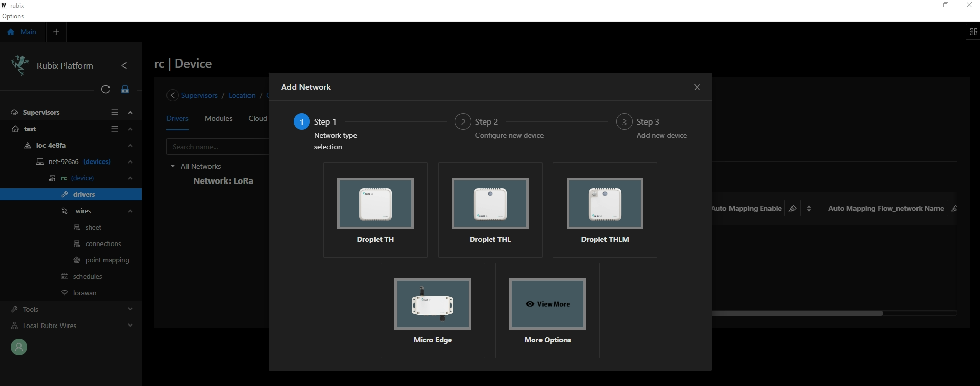The width and height of the screenshot is (980, 386).
Task: Sort the Auto Mapping Enable column
Action: pyautogui.click(x=809, y=208)
